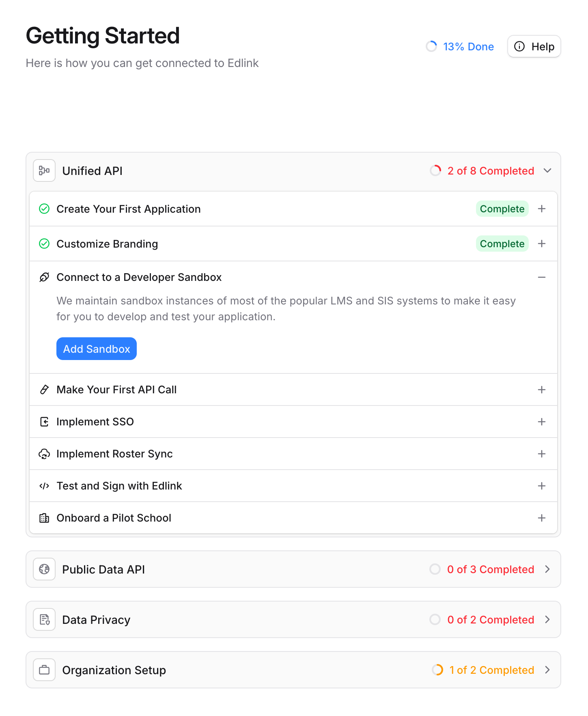
Task: Click the Connect to a Developer Sandbox title
Action: point(139,277)
